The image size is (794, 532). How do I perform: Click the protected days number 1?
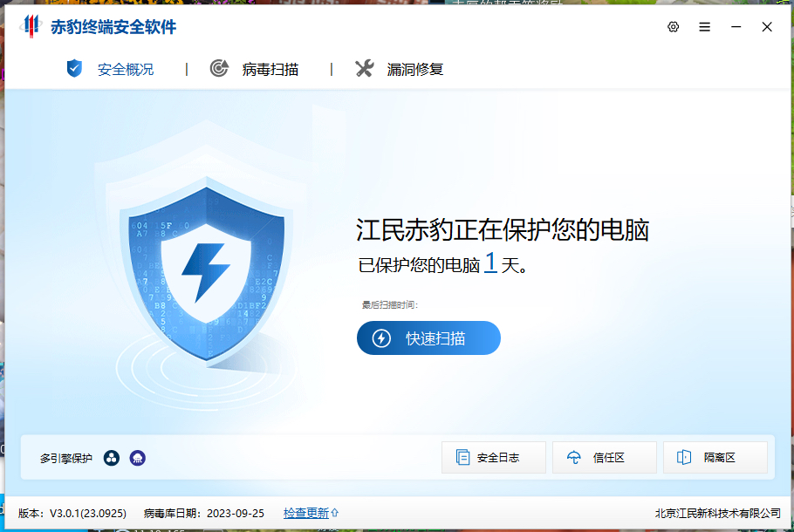(x=490, y=263)
